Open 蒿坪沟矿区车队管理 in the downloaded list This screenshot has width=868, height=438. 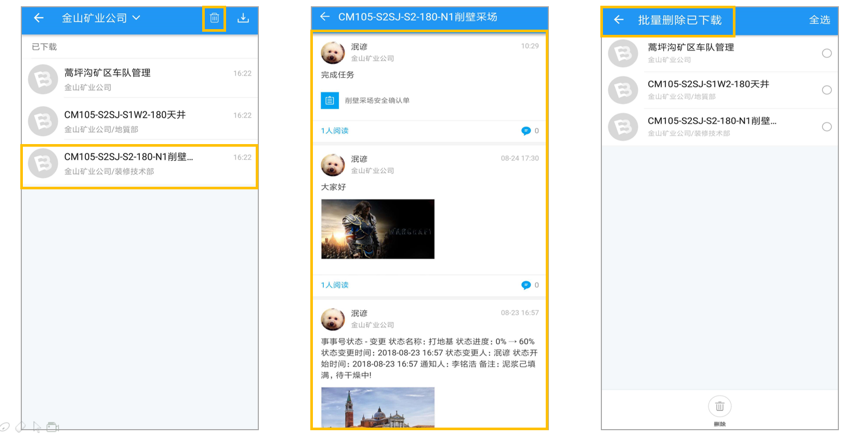click(x=140, y=80)
